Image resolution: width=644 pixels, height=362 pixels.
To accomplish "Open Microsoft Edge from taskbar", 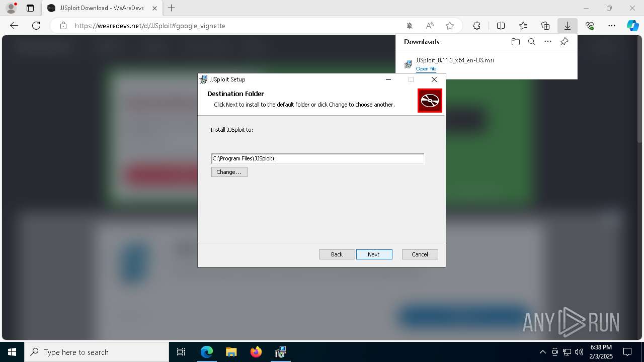I will (206, 352).
